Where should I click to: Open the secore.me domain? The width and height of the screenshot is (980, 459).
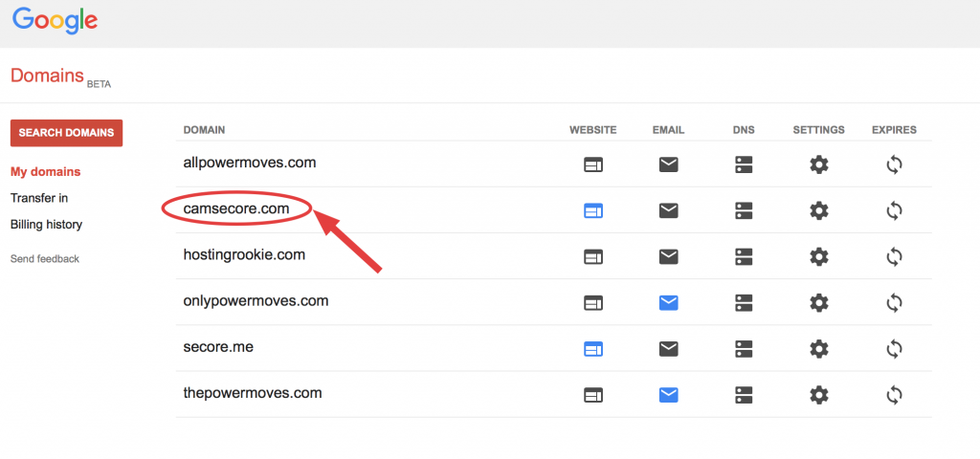pyautogui.click(x=218, y=346)
